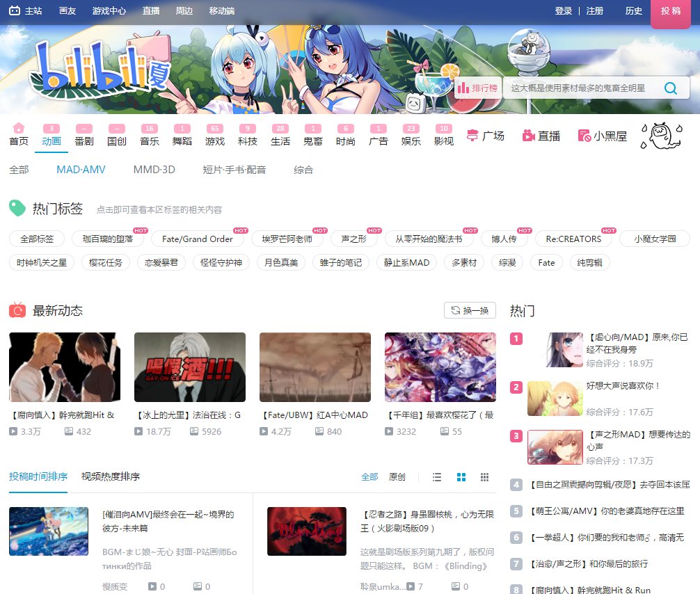
Task: Open 小黑屋 icon link
Action: click(584, 136)
